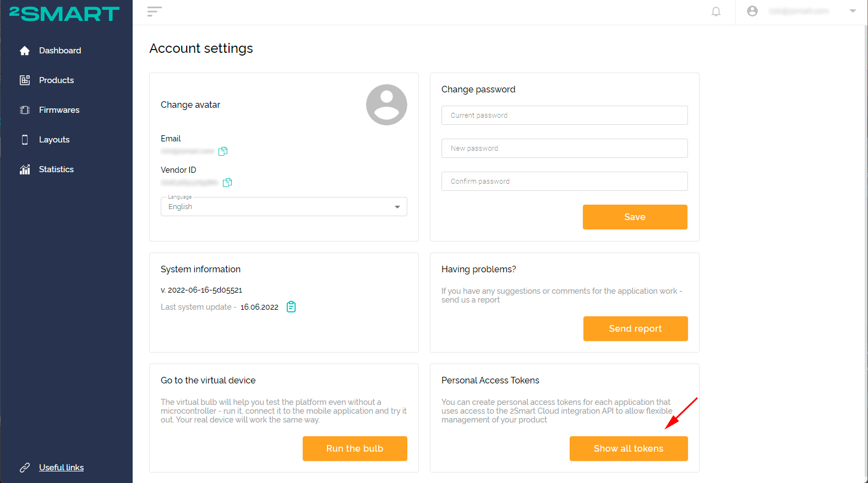Viewport: 868px width, 483px height.
Task: Expand the account dropdown arrow in header
Action: 853,11
